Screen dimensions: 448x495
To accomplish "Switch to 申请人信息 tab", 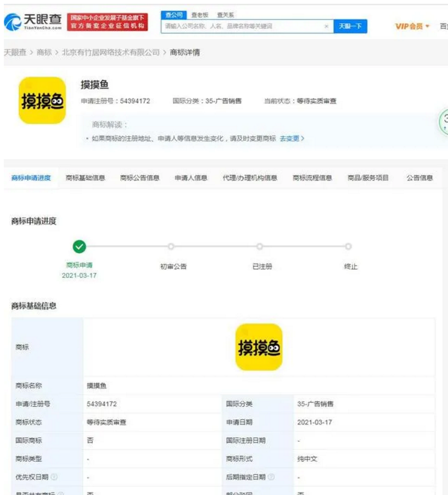I will [191, 178].
